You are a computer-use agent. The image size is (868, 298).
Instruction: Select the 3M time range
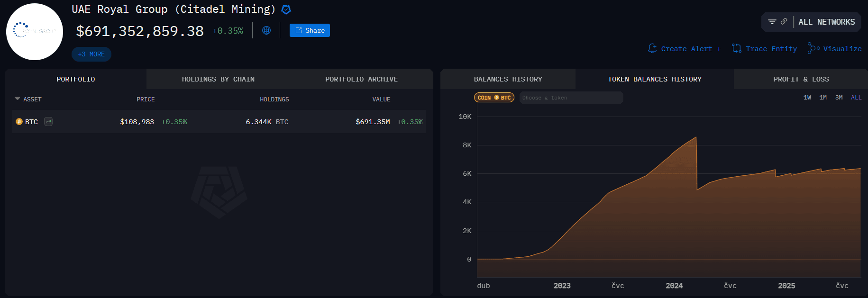click(839, 98)
